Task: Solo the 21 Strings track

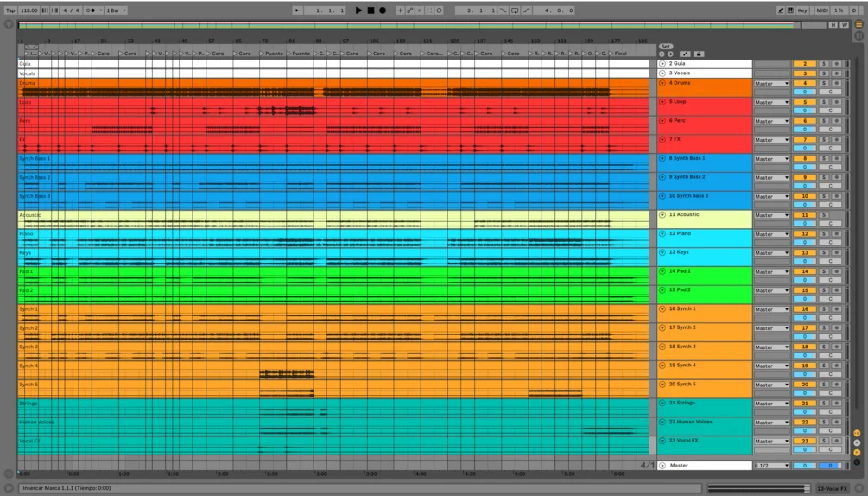Action: coord(824,403)
